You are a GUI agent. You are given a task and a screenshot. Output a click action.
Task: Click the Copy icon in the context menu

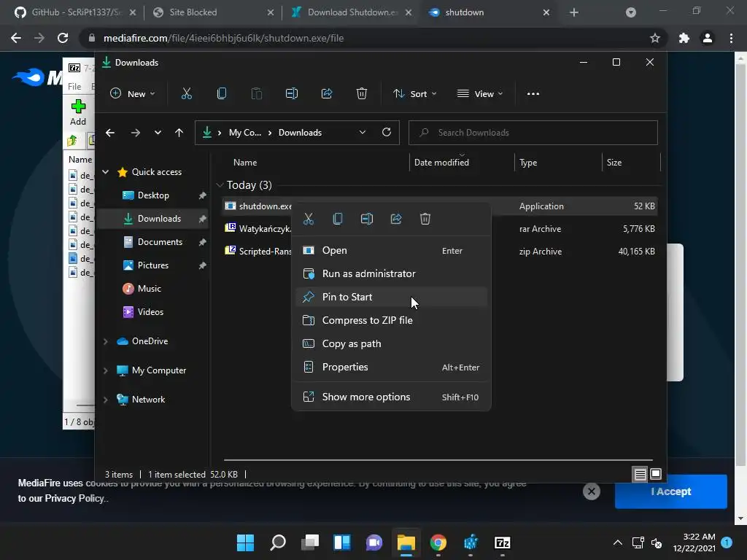pos(337,219)
